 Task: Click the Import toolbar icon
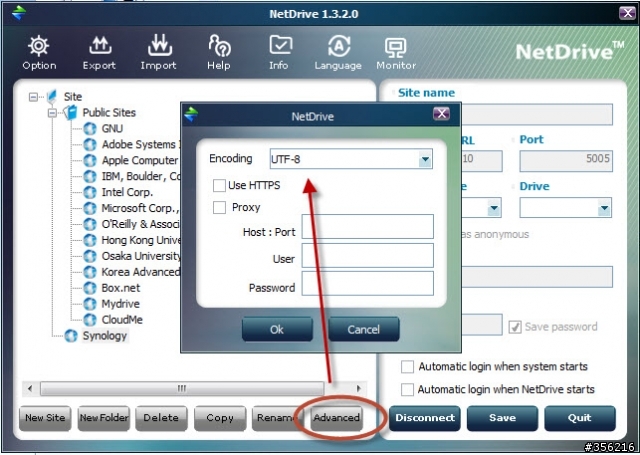(x=160, y=46)
